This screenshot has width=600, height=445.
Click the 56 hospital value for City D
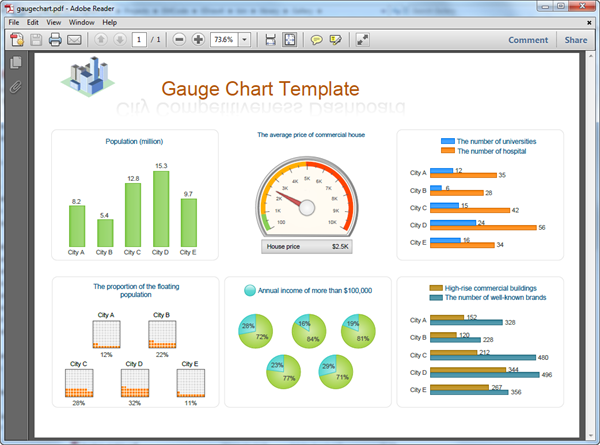pos(542,228)
